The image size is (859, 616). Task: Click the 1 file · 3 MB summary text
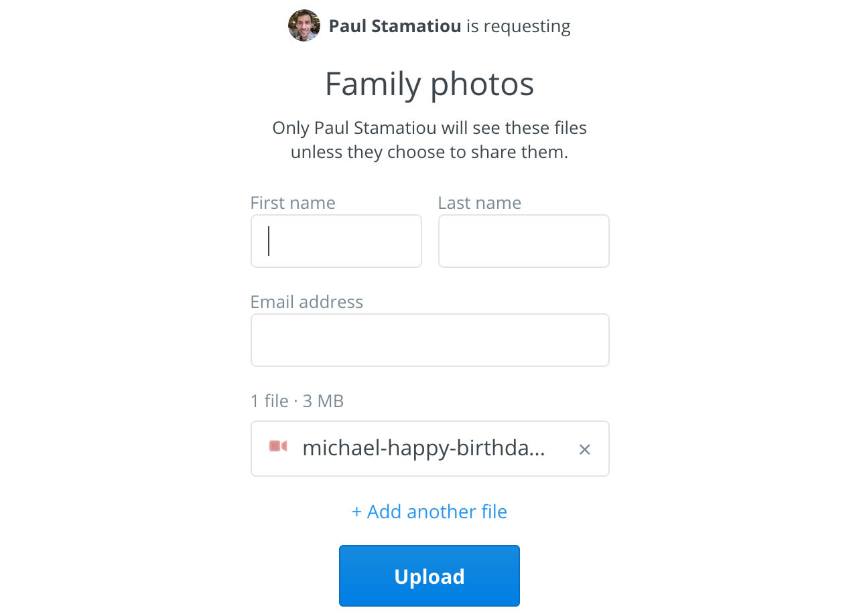click(297, 401)
